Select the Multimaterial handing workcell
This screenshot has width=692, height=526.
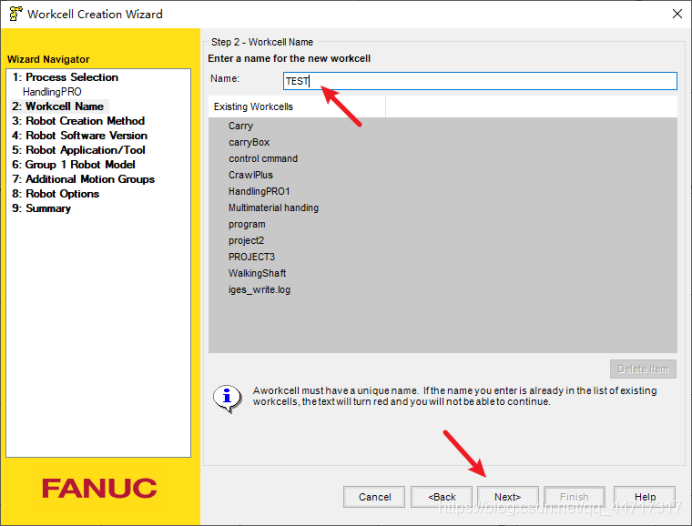coord(273,207)
